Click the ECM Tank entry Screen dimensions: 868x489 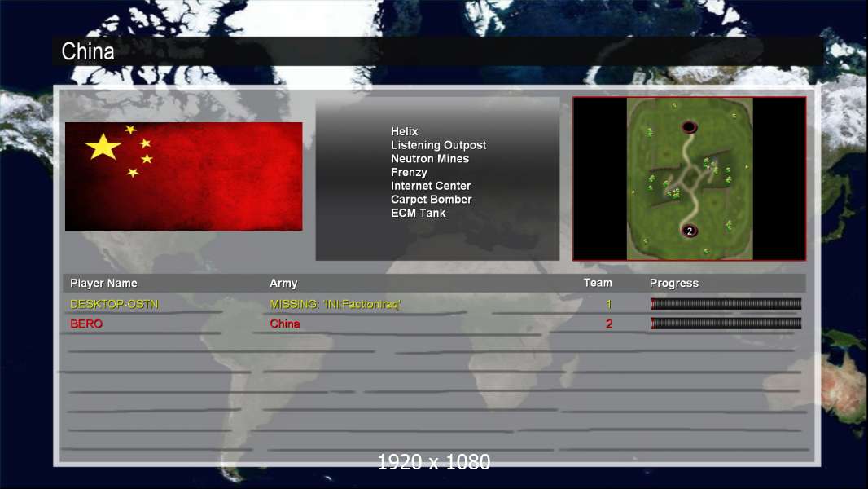[x=418, y=213]
